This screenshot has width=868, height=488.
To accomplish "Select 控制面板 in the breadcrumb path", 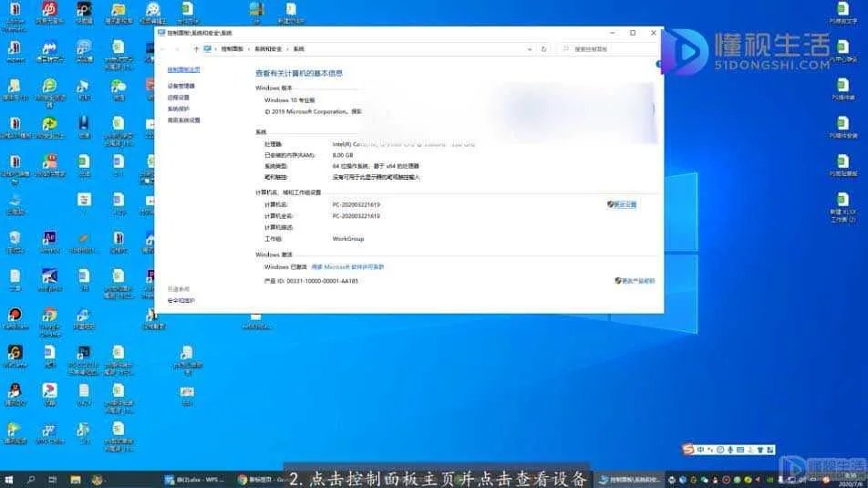I will (232, 49).
